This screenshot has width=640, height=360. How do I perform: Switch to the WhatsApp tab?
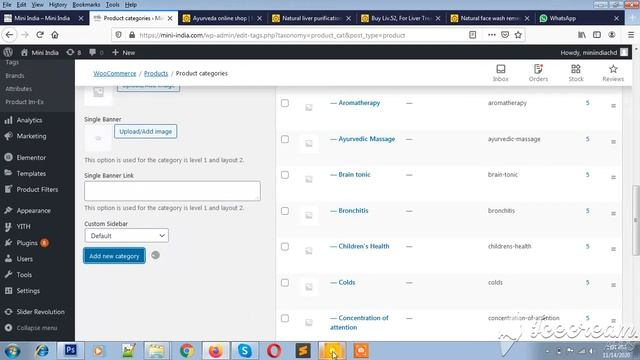coord(562,18)
